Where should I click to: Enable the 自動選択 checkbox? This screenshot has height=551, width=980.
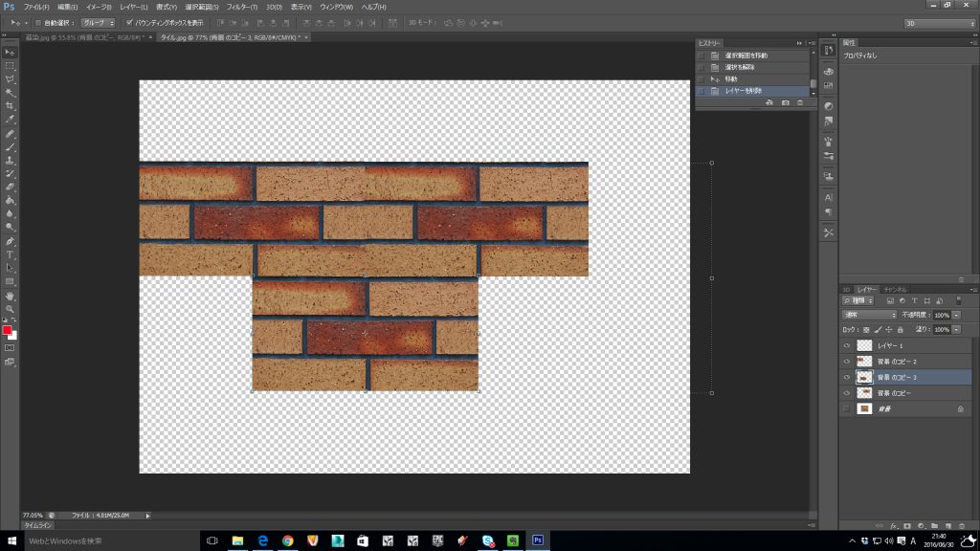point(37,22)
